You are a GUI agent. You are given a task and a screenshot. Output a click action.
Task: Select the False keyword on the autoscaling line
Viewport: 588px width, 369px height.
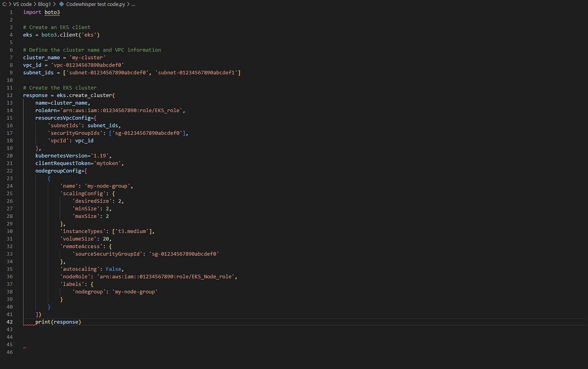coord(113,269)
